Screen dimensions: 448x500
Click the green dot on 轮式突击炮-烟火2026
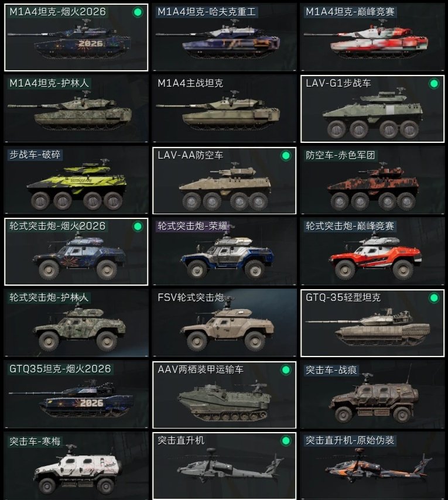(138, 227)
